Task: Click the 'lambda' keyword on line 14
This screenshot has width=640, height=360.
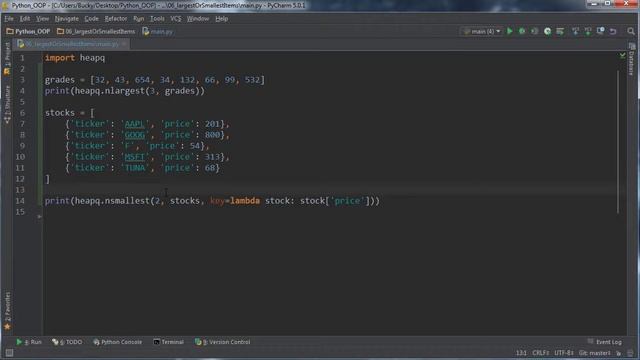Action: [x=245, y=201]
